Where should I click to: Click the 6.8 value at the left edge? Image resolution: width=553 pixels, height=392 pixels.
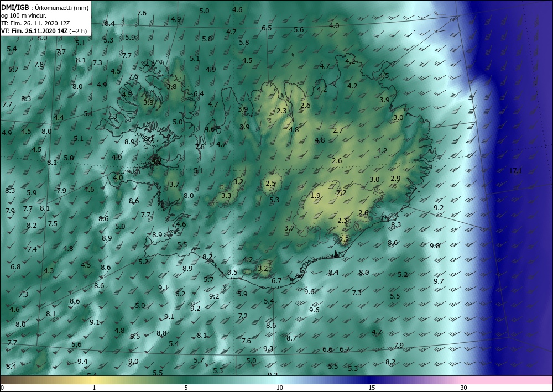click(x=15, y=267)
